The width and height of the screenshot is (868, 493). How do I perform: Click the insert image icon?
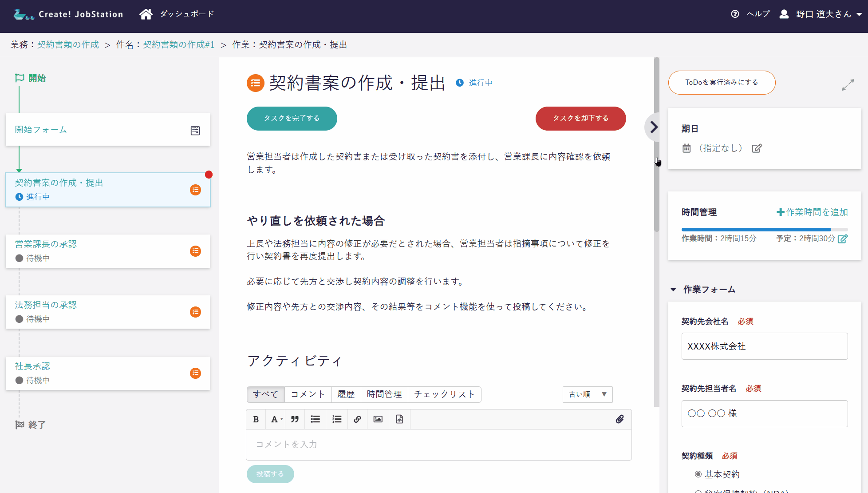(x=378, y=419)
